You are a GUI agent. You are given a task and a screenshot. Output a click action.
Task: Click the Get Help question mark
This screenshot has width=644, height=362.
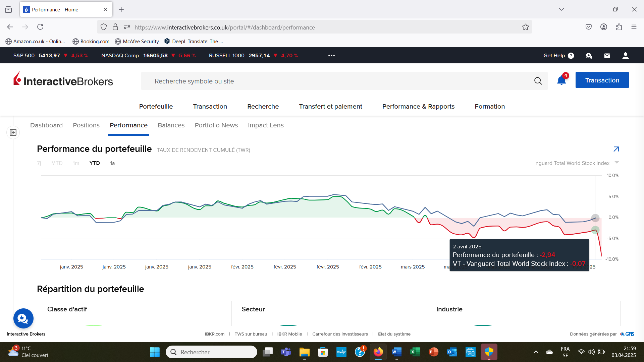pos(571,56)
